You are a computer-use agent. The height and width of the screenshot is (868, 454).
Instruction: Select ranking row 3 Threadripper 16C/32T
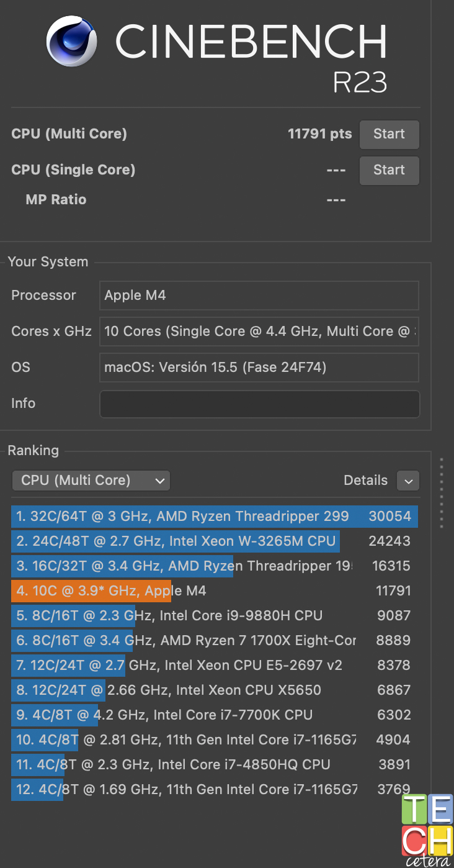click(x=215, y=566)
